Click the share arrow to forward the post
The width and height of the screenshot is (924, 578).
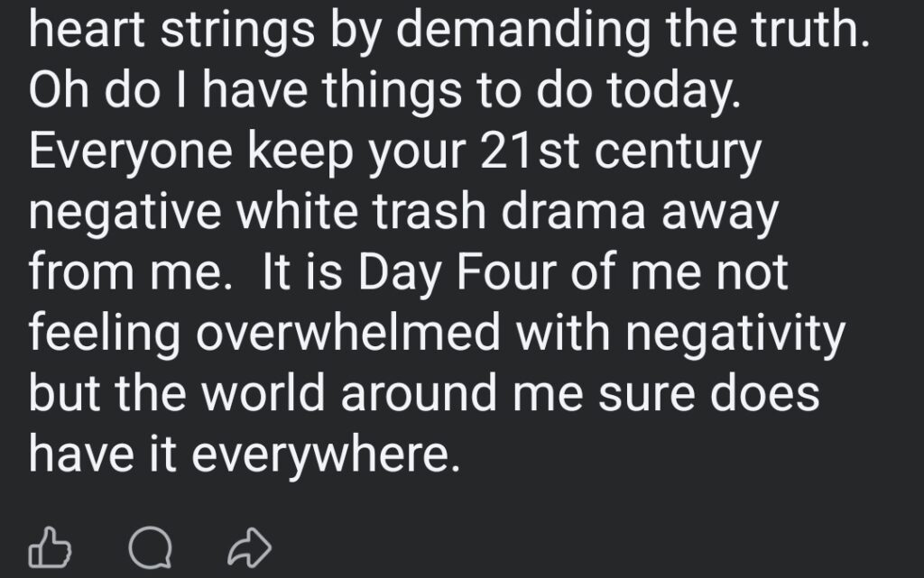251,544
